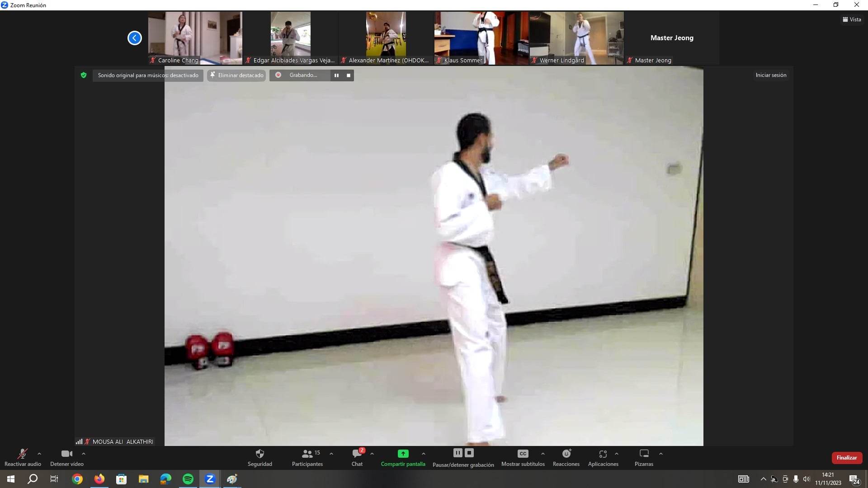Switch to Firefox in the taskbar
The height and width of the screenshot is (488, 868).
[x=99, y=479]
